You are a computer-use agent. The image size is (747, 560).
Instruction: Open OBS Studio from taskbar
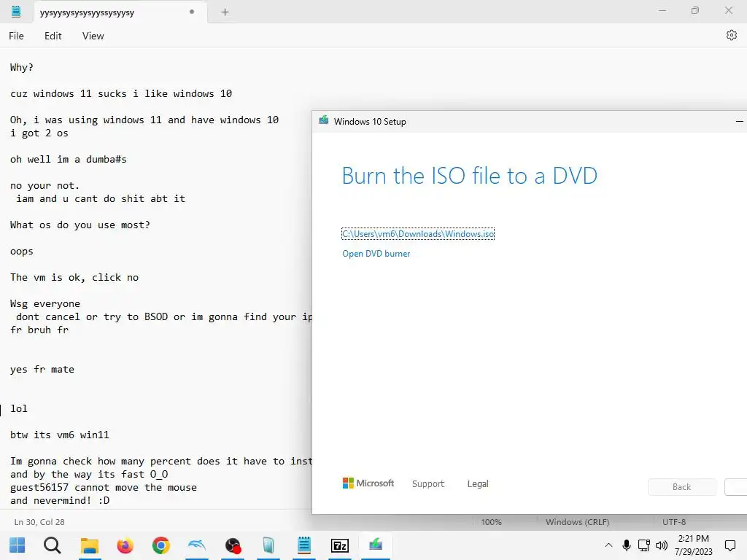[x=233, y=545]
